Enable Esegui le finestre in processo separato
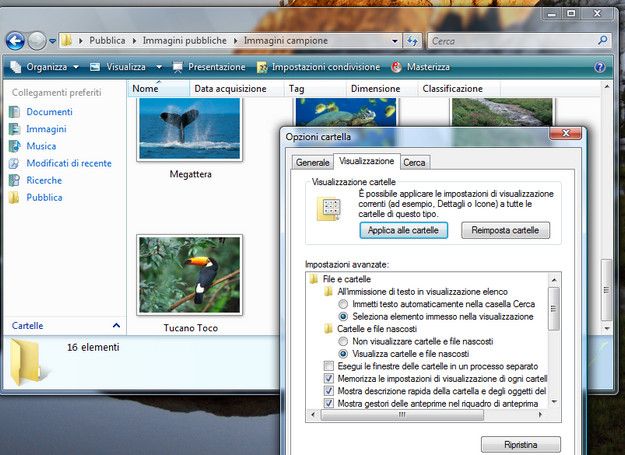 (328, 366)
